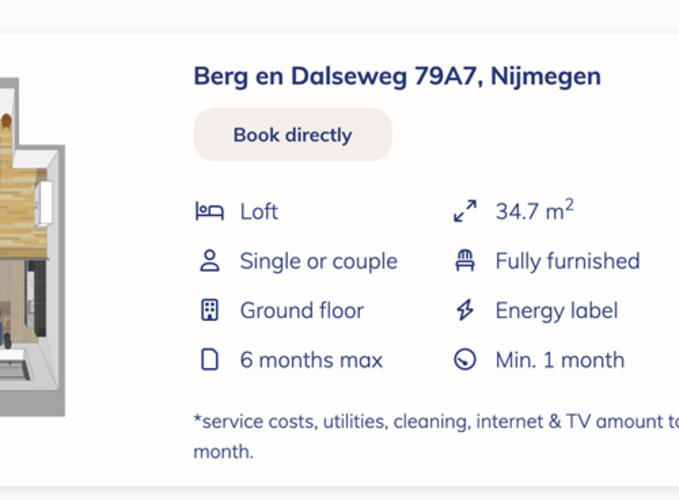Screen dimensions: 679x500
Task: Click the Energy label text
Action: [x=556, y=311]
